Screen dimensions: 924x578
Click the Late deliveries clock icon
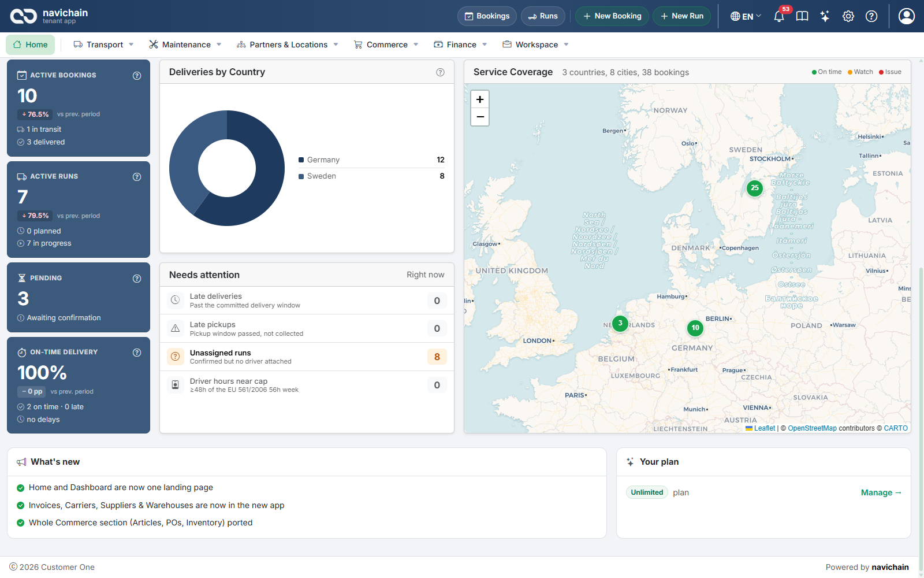(x=175, y=301)
